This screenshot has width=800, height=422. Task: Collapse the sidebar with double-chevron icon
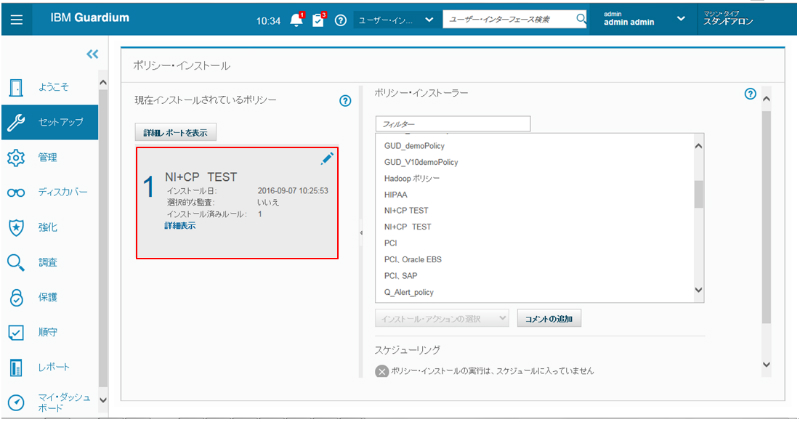(x=92, y=54)
